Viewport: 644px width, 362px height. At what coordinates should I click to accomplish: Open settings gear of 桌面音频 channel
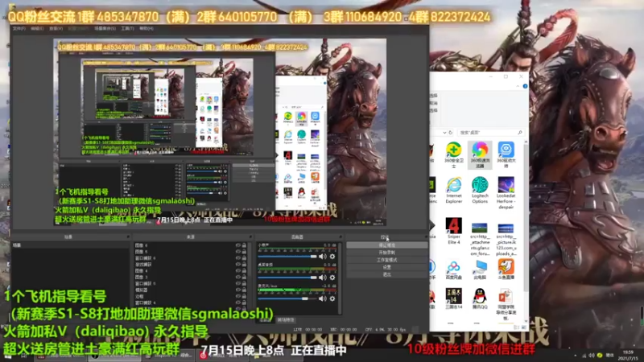[332, 278]
